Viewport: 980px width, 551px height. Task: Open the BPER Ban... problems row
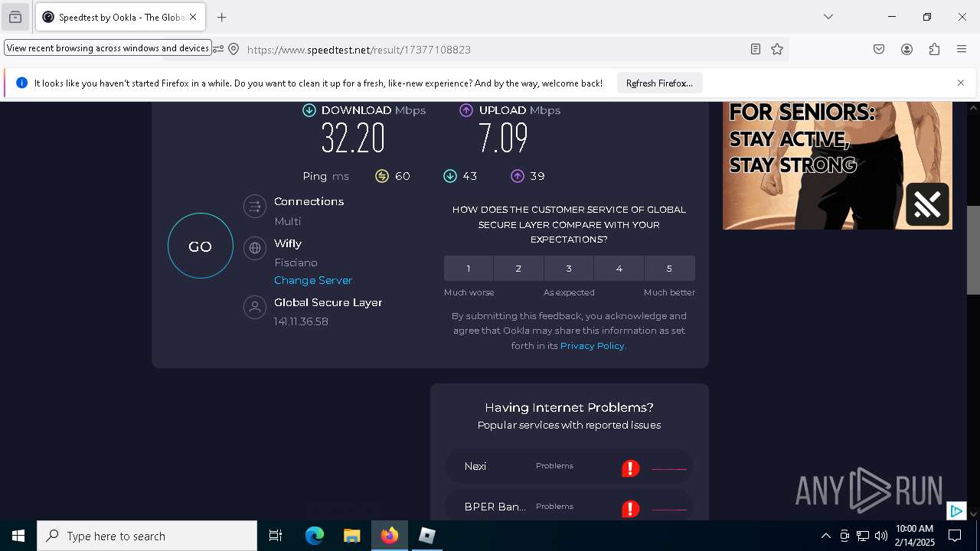tap(569, 507)
